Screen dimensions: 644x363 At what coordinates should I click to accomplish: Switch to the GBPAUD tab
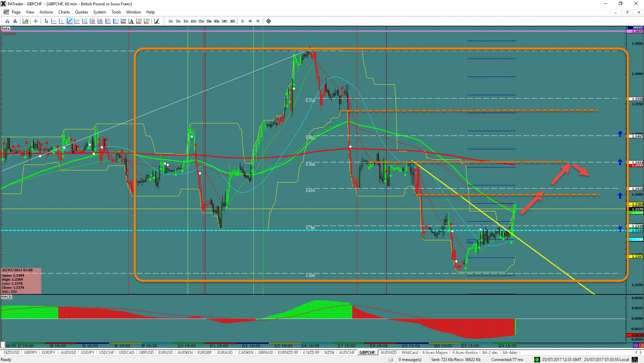265,352
